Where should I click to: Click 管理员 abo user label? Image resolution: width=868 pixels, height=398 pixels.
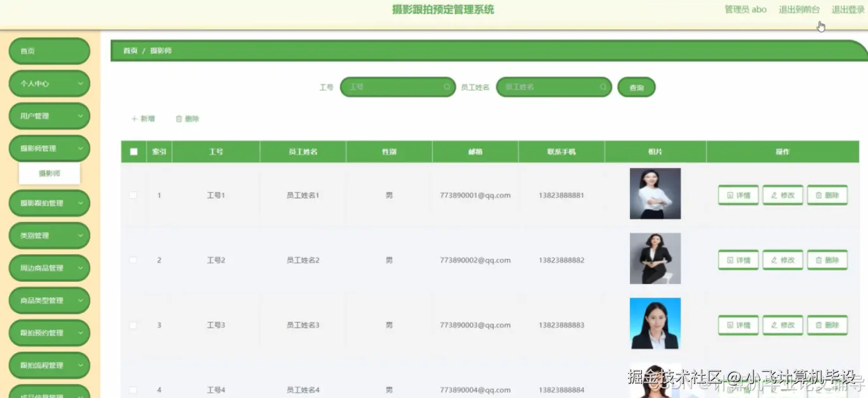coord(745,10)
